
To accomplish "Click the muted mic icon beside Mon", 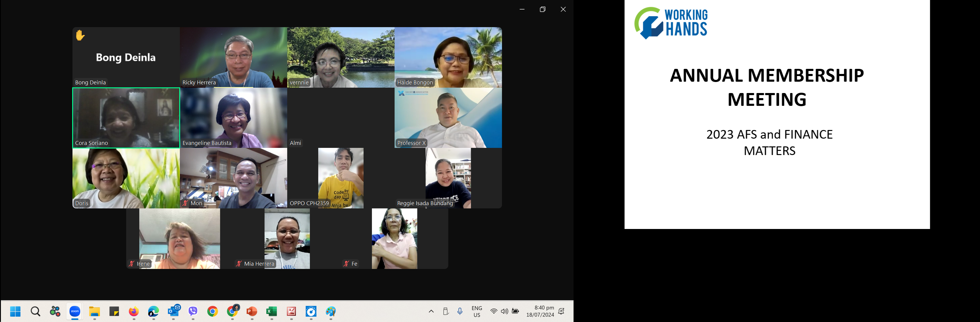I will 185,203.
